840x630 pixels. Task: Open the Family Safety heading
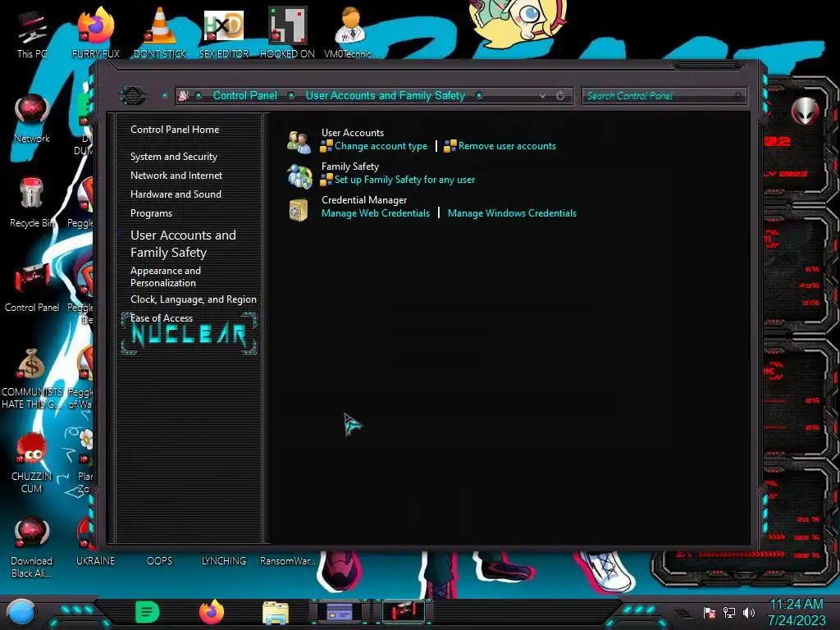click(349, 167)
